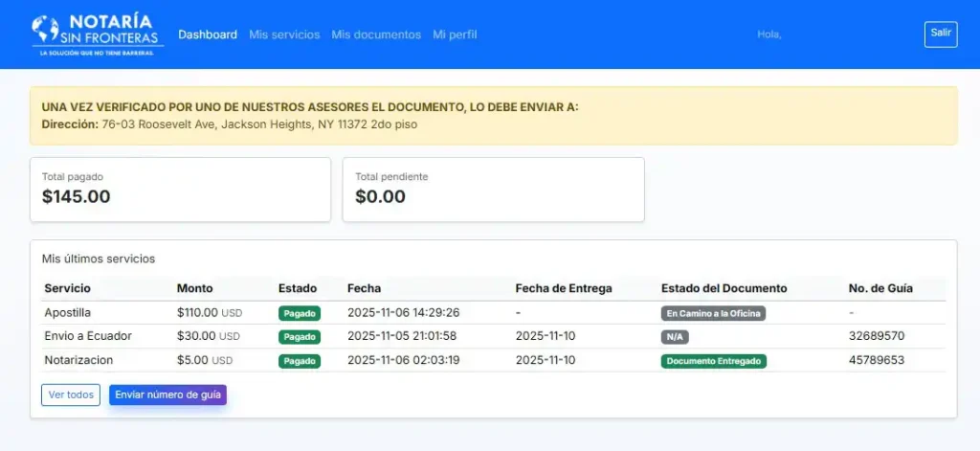Image resolution: width=980 pixels, height=451 pixels.
Task: Click tracking number 32689570
Action: (877, 336)
